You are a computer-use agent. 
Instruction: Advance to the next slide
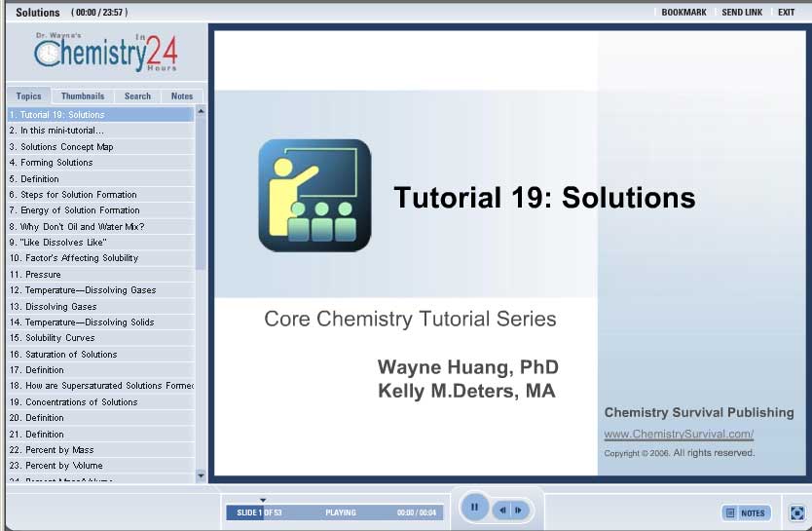point(519,510)
